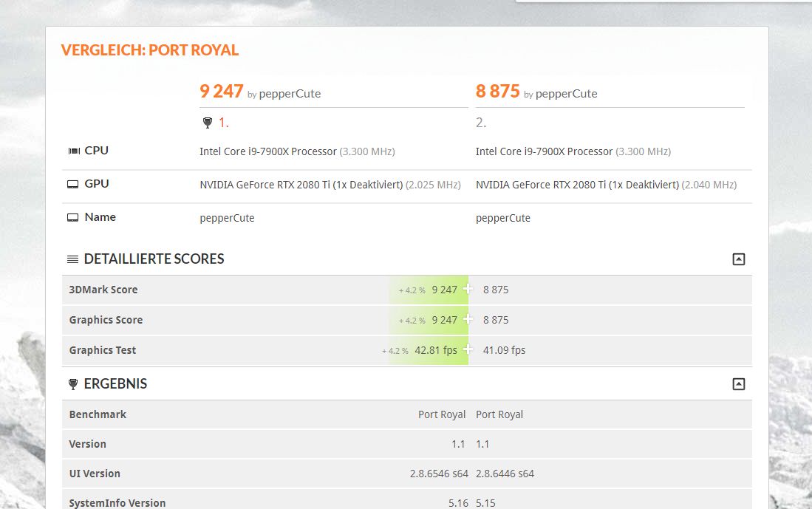Select the "Graphics Test" row label
Image resolution: width=812 pixels, height=509 pixels.
coord(103,350)
